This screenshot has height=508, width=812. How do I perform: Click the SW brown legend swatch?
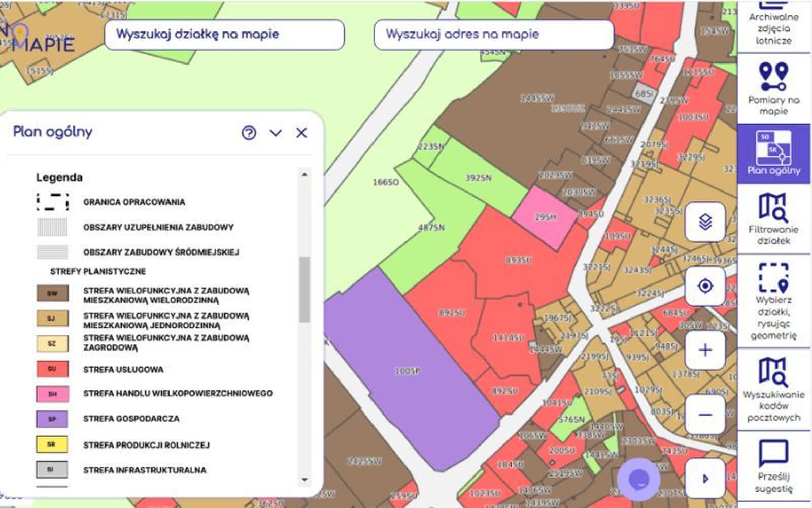point(52,293)
